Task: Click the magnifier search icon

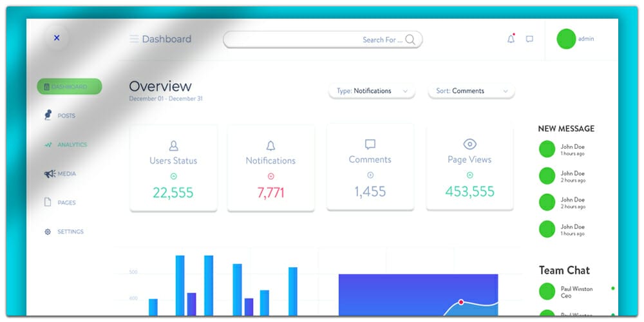Action: pyautogui.click(x=410, y=40)
